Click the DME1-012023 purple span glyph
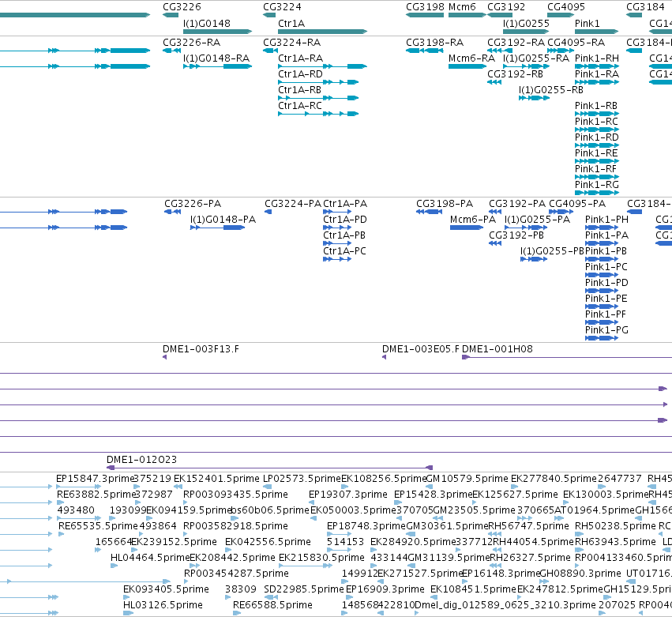 click(269, 468)
